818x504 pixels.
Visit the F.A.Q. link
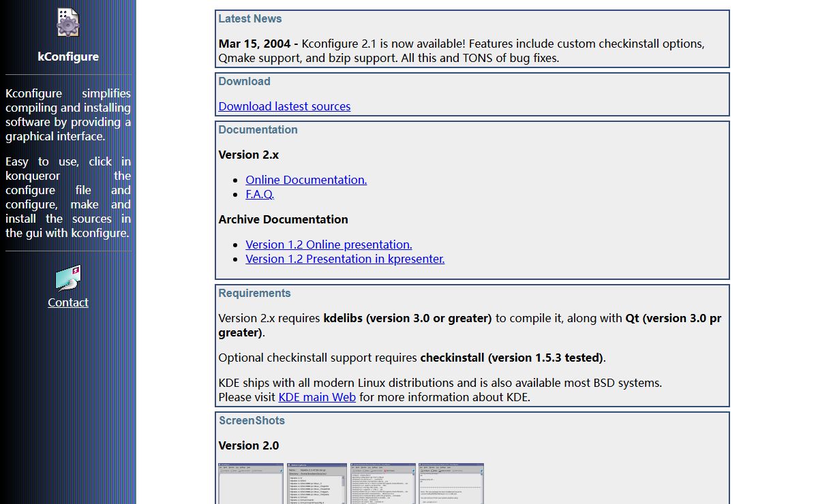(x=260, y=194)
